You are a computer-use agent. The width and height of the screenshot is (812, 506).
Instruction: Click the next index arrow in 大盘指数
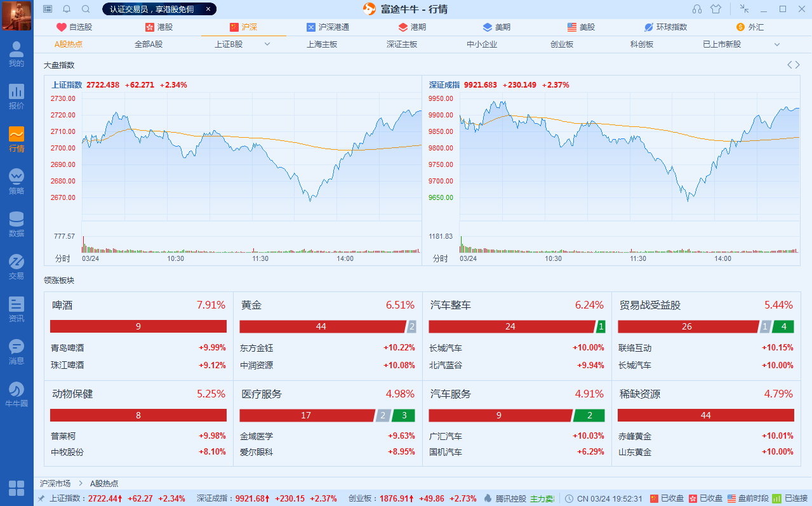coord(797,65)
